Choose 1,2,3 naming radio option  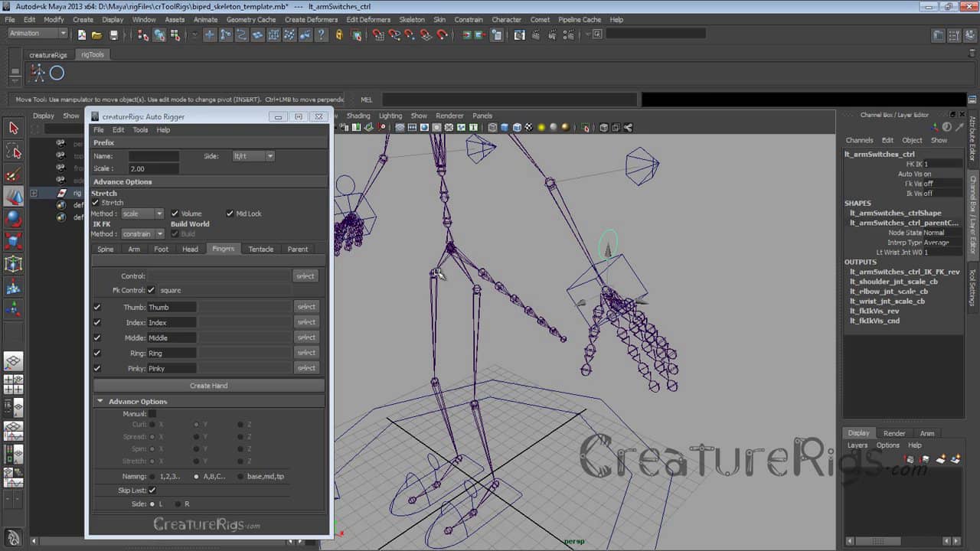[152, 476]
